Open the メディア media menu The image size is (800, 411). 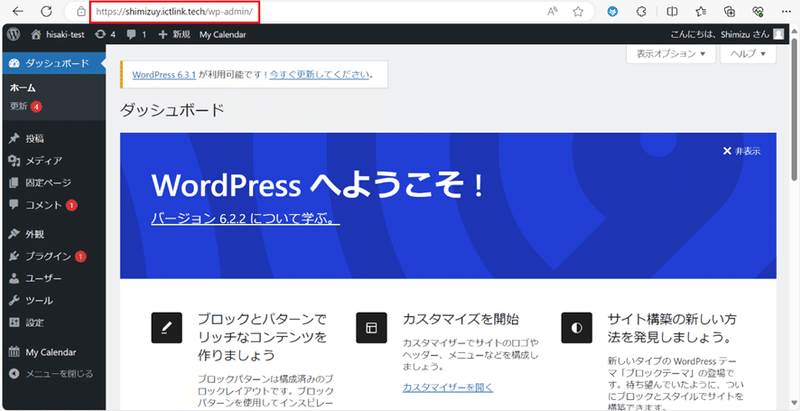[54, 161]
